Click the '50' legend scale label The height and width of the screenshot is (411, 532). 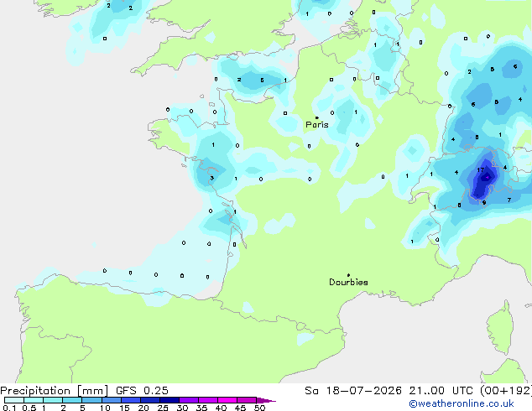(x=260, y=408)
